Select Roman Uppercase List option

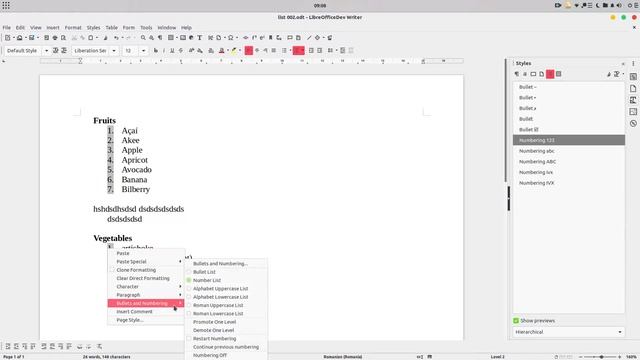coord(226,305)
